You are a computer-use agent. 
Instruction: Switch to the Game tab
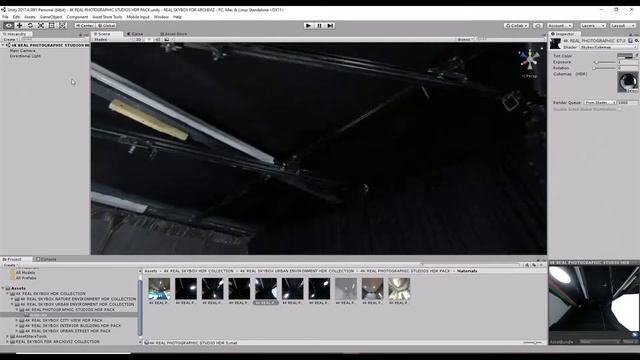(136, 34)
